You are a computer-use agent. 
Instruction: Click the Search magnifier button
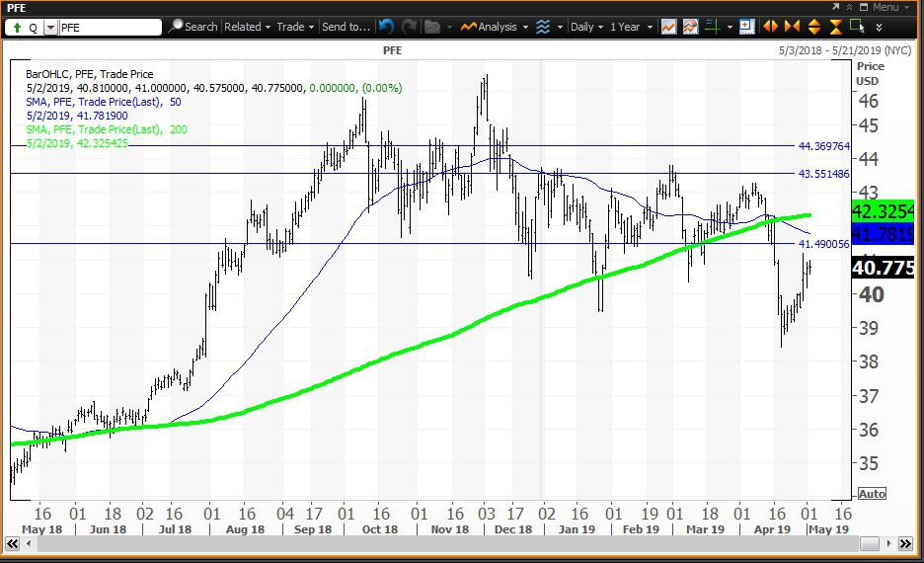click(192, 27)
